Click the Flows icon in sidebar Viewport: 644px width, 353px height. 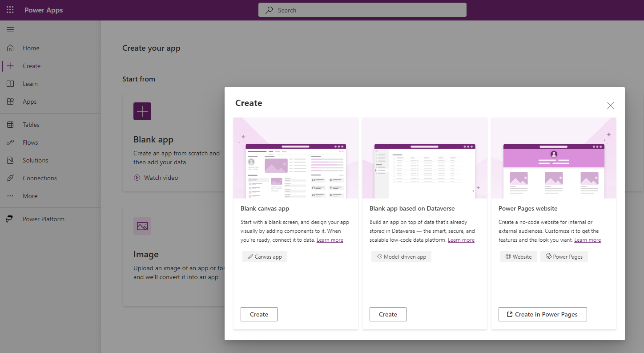(x=10, y=142)
